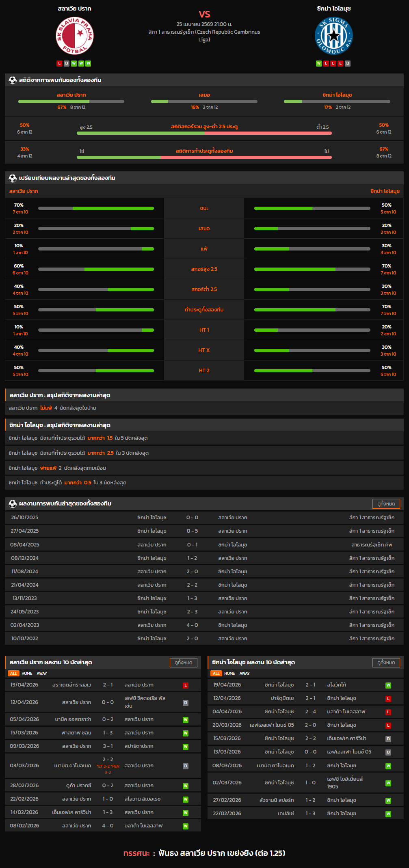Image resolution: width=409 pixels, height=868 pixels.
Task: Click the over-under 2.5 goals statistic bar
Action: coord(204,133)
